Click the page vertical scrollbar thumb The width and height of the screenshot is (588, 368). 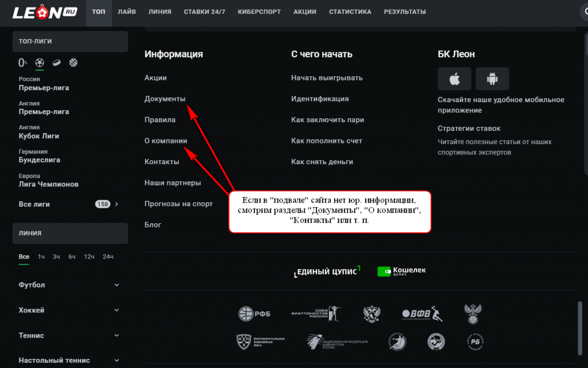pyautogui.click(x=580, y=328)
